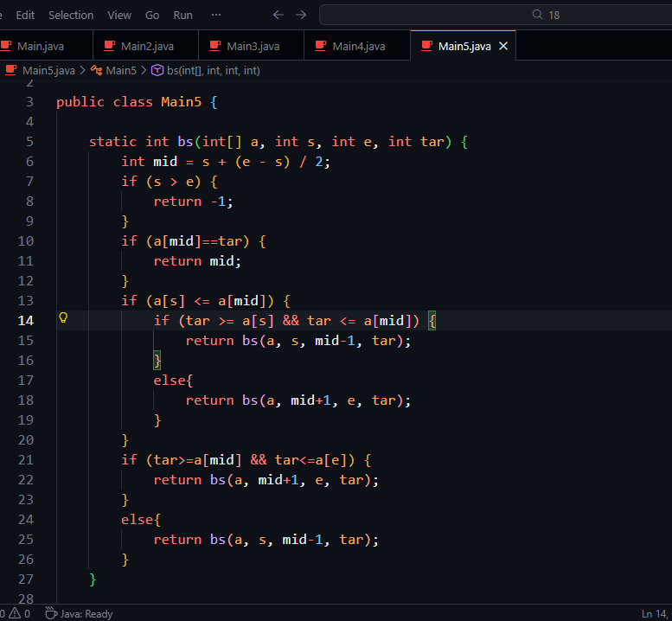Open the View menu

pyautogui.click(x=119, y=15)
